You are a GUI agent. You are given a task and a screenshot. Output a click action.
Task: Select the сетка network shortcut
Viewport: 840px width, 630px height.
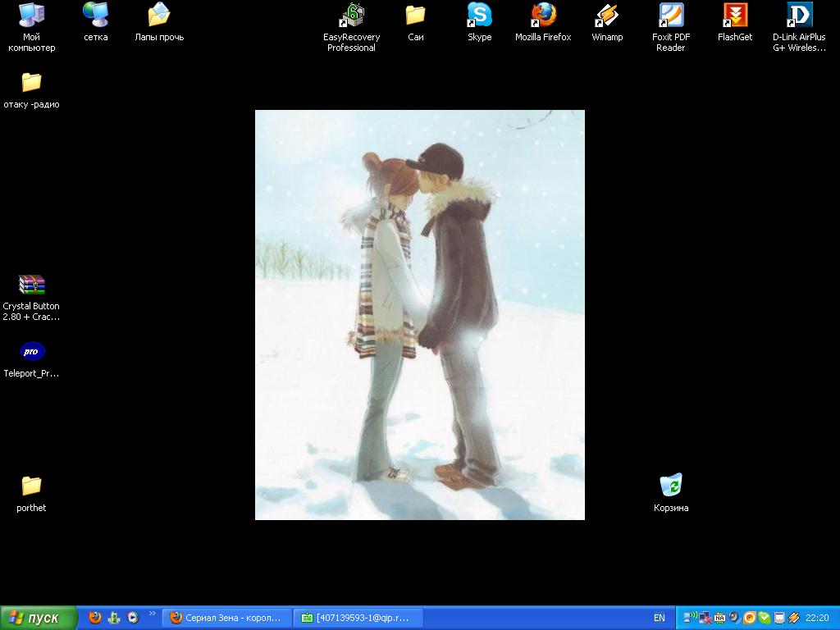pos(95,16)
